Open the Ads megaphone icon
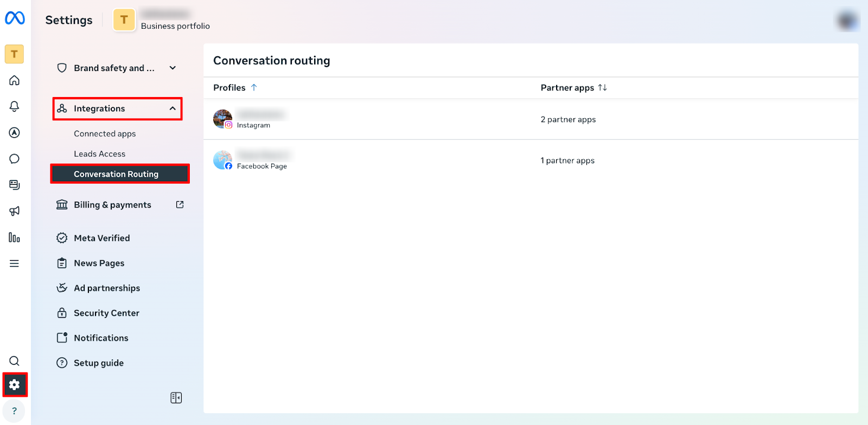 pos(15,211)
